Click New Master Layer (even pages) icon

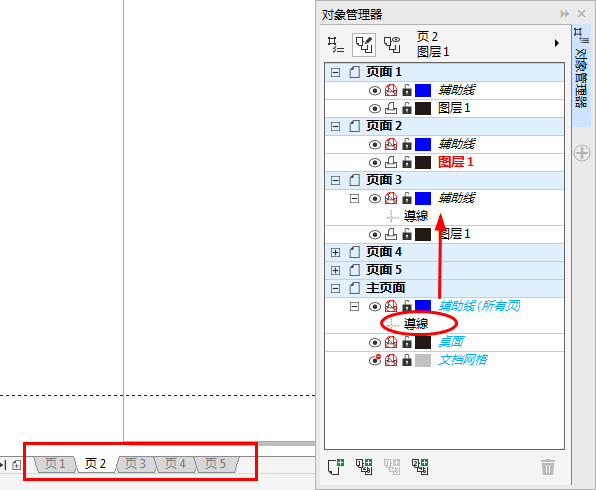pos(420,467)
